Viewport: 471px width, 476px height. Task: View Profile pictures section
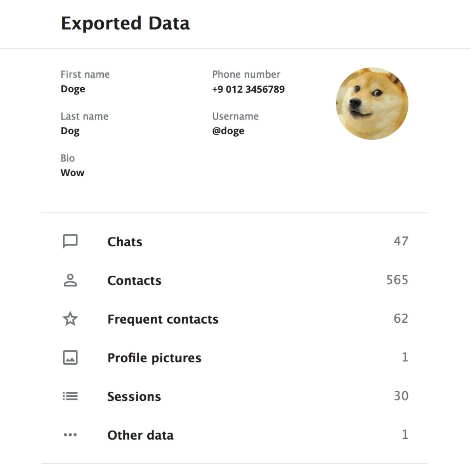tap(154, 358)
